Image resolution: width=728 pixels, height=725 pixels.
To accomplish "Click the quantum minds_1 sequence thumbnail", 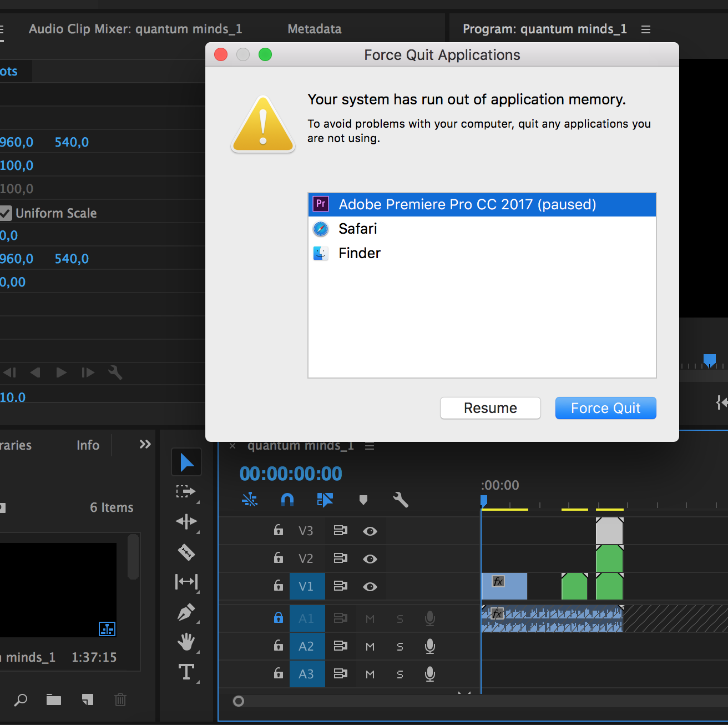I will click(x=58, y=590).
